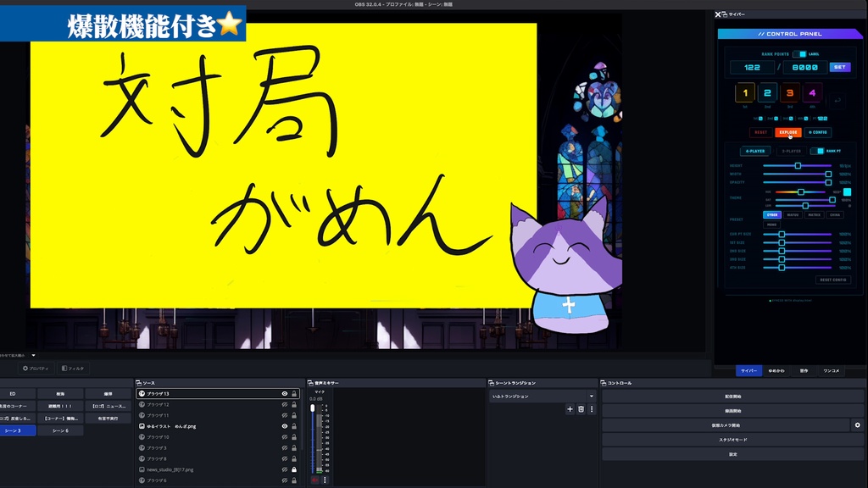Screen dimensions: 868x488
Task: Toggle the LABEL switch next to RANK POINTS
Action: point(800,55)
